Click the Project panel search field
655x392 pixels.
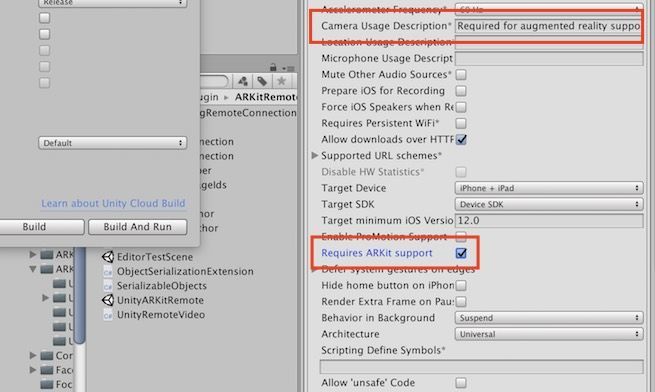(214, 81)
